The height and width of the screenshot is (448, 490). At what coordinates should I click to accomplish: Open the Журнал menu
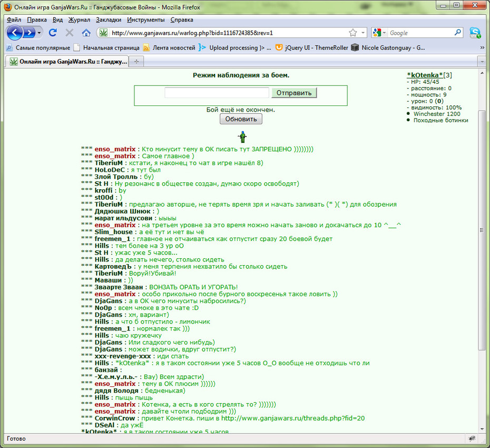[x=79, y=20]
